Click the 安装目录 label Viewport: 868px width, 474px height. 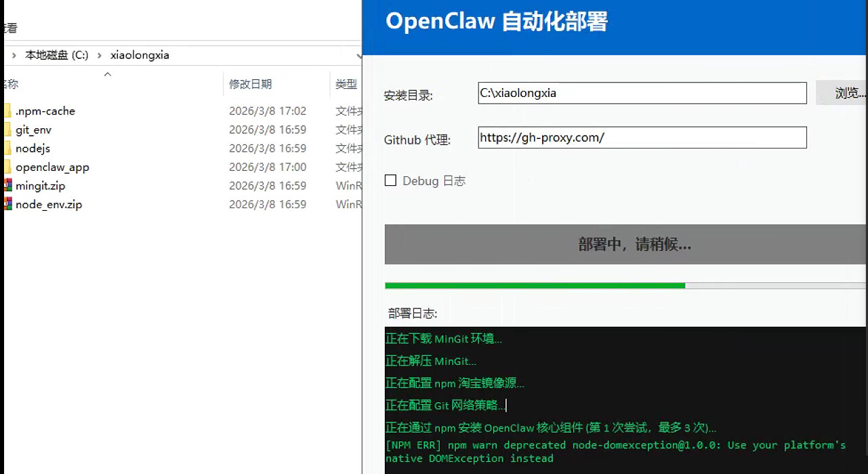point(409,96)
